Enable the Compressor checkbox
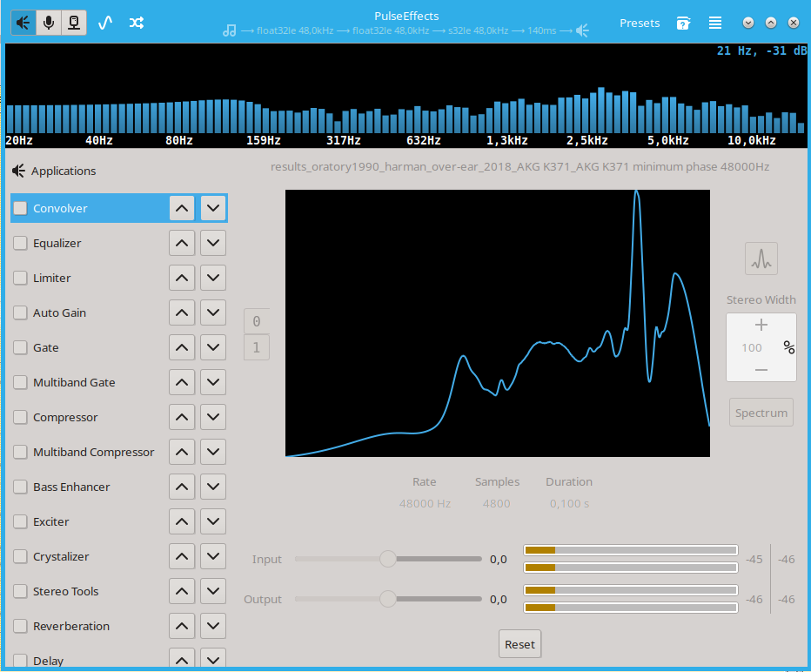 coord(20,417)
